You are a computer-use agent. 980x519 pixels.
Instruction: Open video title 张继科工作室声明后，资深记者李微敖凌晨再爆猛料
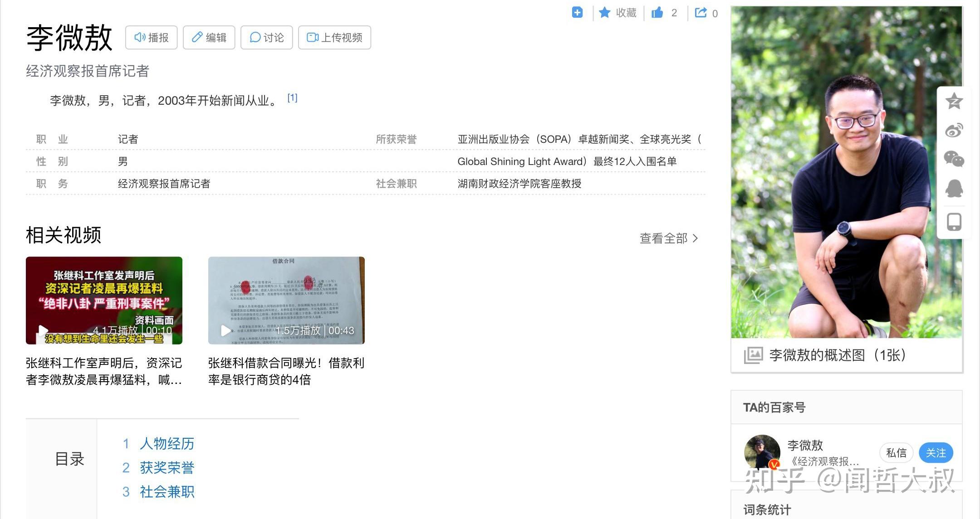tap(104, 371)
